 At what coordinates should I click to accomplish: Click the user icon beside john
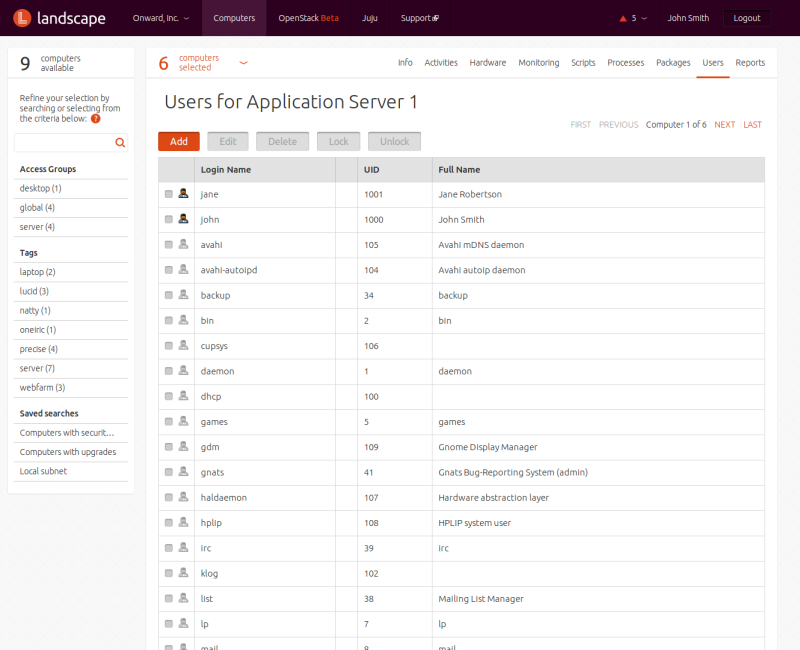click(183, 219)
